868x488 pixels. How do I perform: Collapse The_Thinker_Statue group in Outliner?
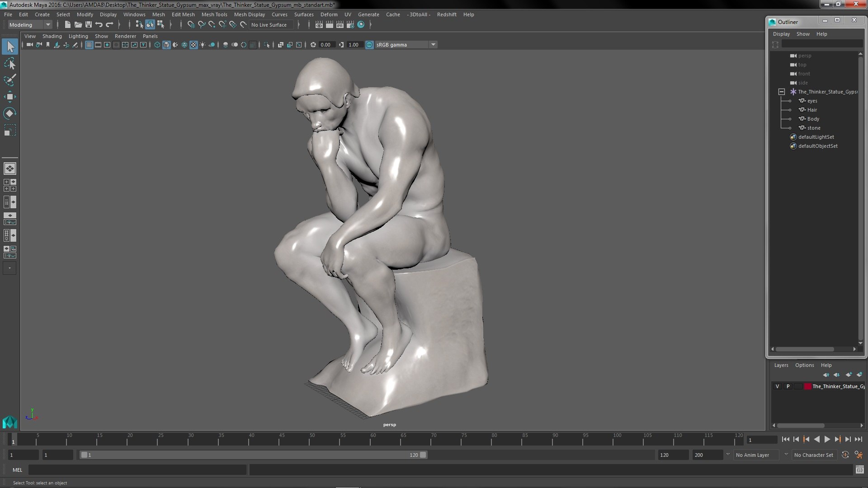pyautogui.click(x=782, y=92)
